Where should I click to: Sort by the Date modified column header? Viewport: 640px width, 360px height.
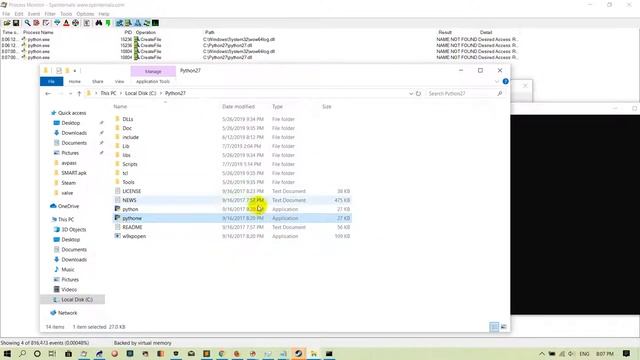(238, 107)
